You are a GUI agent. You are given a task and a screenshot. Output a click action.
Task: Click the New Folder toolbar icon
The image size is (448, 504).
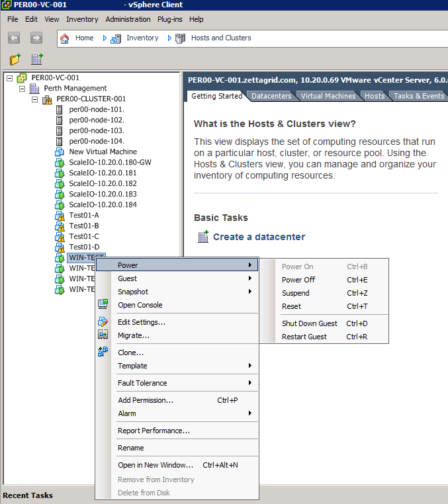click(x=15, y=60)
